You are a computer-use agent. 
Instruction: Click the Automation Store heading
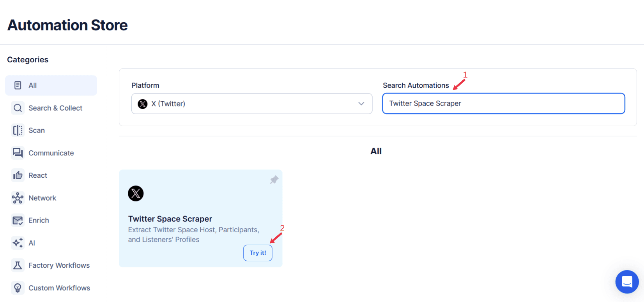tap(67, 25)
